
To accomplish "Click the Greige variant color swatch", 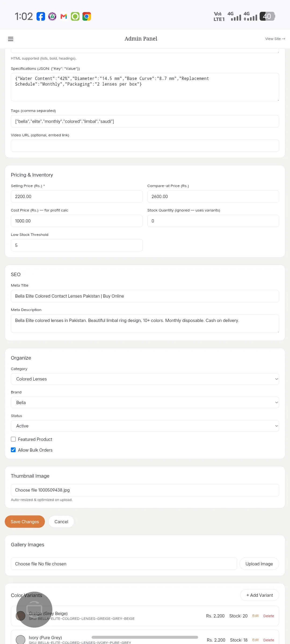I will 21,616.
